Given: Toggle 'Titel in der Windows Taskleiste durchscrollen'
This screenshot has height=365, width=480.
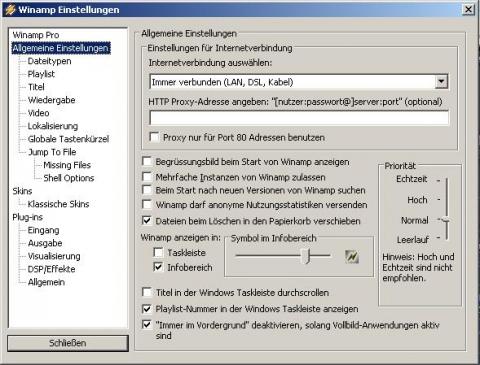Looking at the screenshot, I should (147, 292).
